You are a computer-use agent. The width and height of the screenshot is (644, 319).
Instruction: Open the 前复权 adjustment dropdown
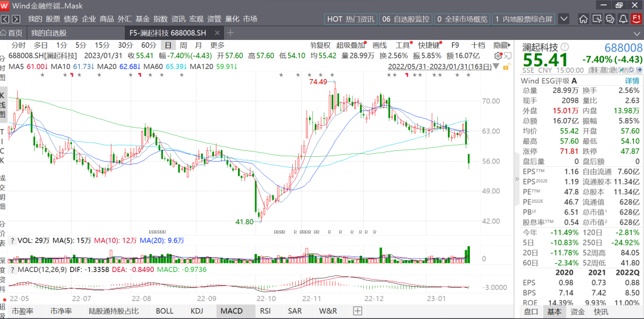(320, 45)
